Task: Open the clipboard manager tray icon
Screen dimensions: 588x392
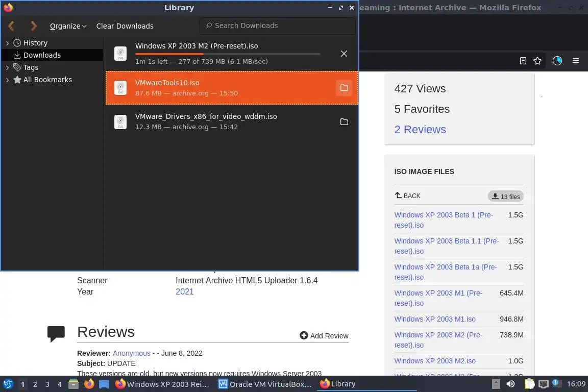Action: click(529, 384)
